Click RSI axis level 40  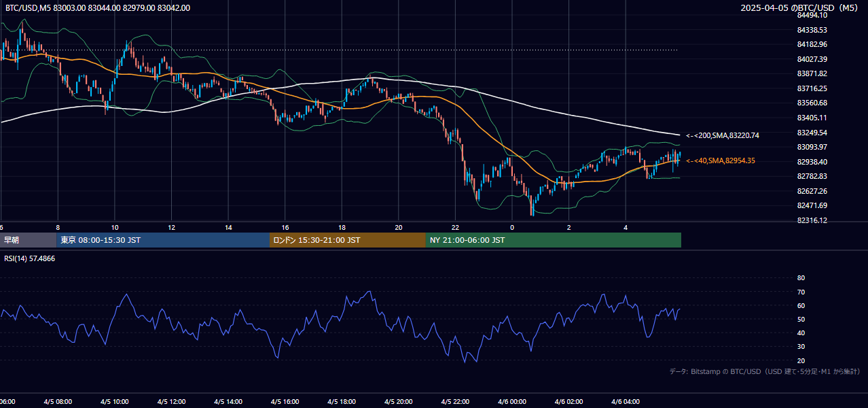(801, 333)
